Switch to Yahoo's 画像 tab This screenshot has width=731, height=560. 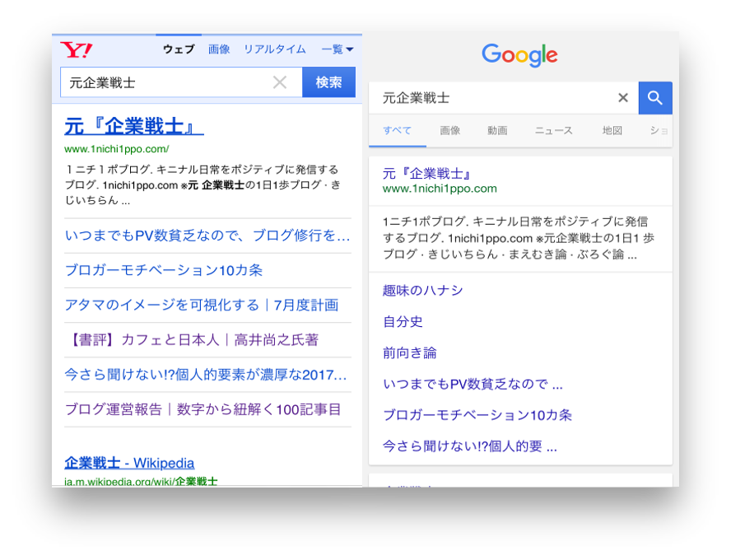click(x=219, y=49)
